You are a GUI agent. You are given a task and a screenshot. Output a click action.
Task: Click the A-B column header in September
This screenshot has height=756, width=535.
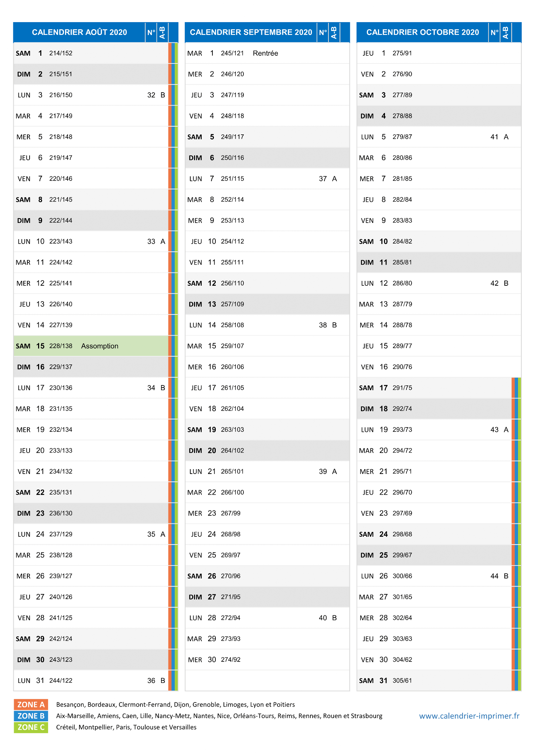334,32
